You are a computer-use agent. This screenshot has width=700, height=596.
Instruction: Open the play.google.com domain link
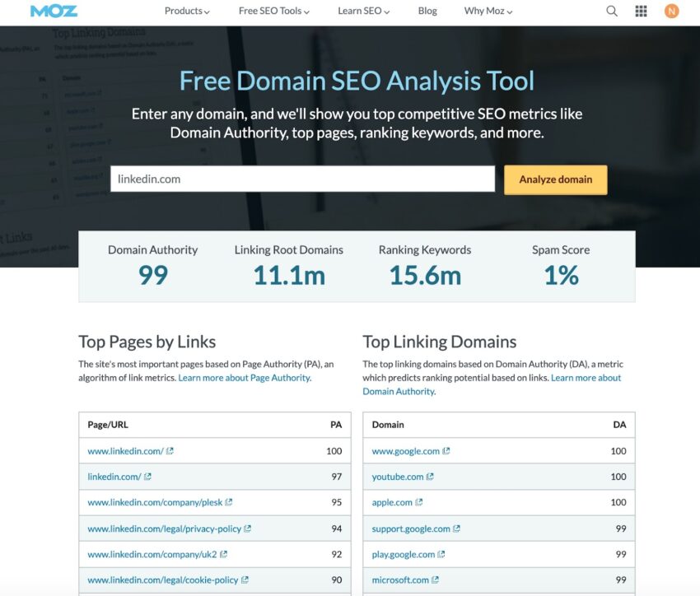coord(404,554)
